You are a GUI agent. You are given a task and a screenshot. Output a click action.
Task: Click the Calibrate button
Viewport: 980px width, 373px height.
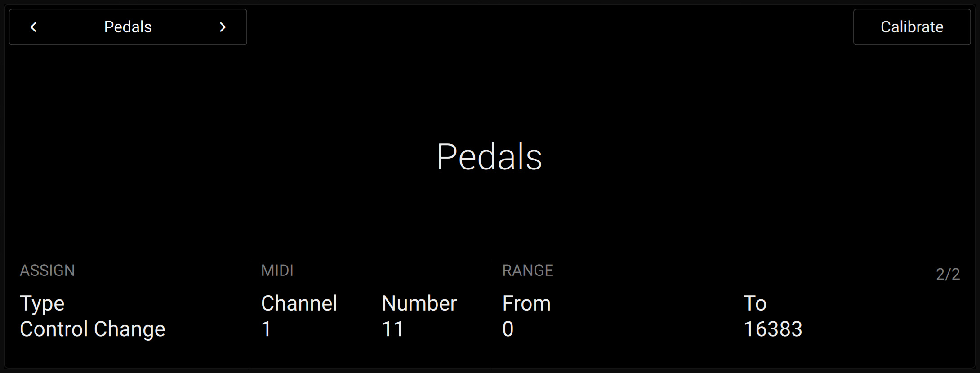click(912, 27)
